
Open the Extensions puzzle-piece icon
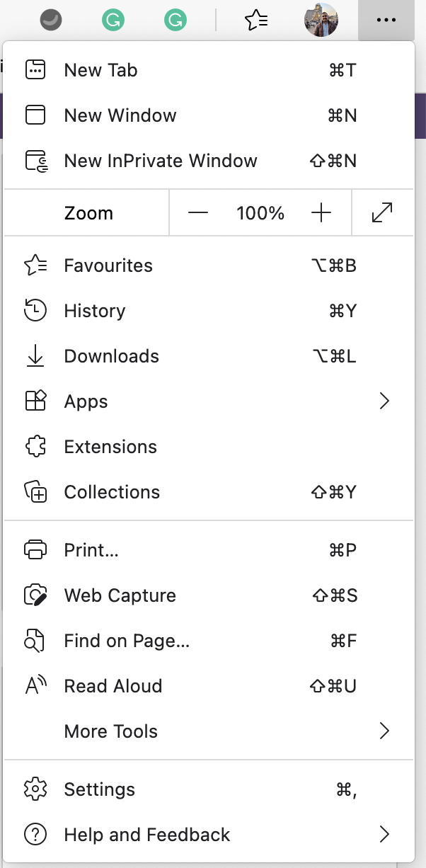tap(35, 447)
